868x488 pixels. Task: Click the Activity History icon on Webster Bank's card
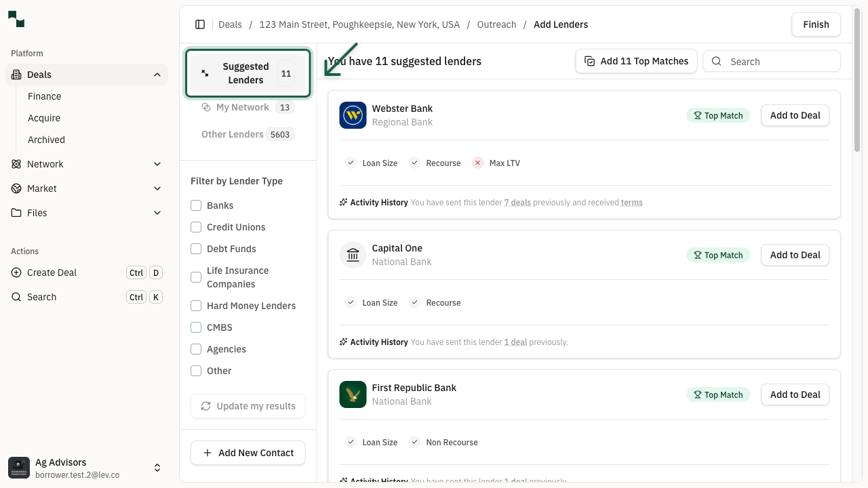342,202
